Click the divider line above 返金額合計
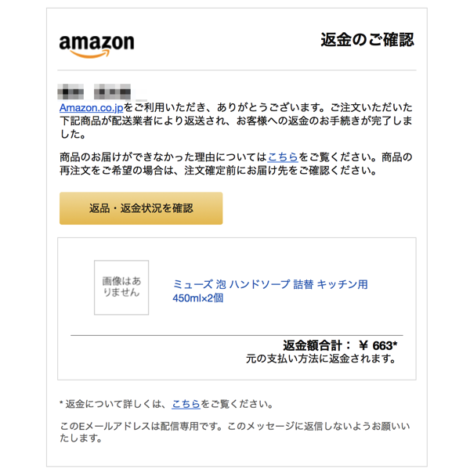470x476 pixels. (237, 335)
